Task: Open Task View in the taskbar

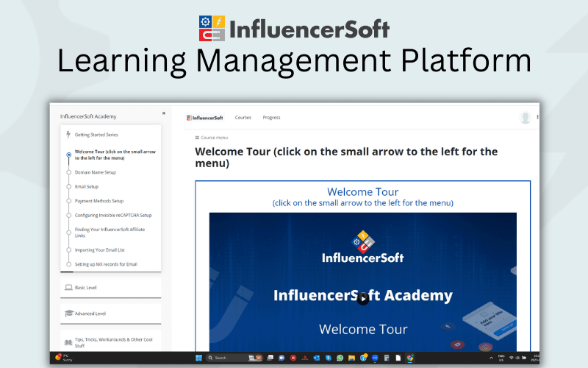Action: click(x=270, y=358)
